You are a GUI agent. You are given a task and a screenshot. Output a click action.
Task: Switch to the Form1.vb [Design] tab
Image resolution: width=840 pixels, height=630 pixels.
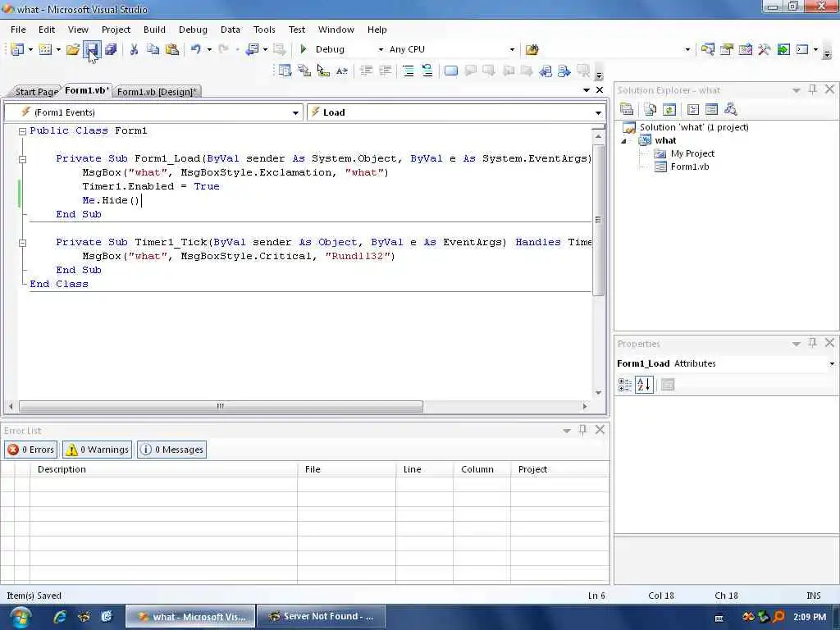point(157,92)
